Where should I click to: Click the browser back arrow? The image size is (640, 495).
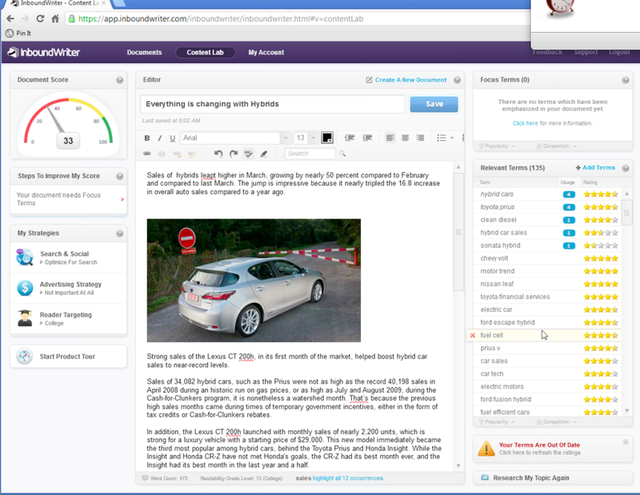tap(11, 19)
